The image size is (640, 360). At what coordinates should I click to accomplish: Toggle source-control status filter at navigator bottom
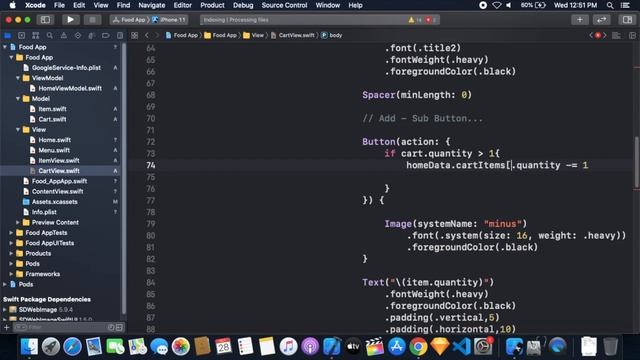(119, 327)
